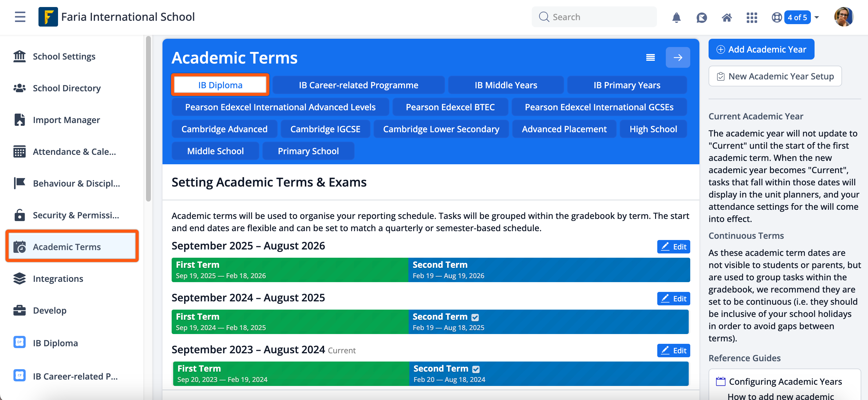The image size is (868, 400).
Task: Edit September 2024 – August 2025 year
Action: point(673,299)
